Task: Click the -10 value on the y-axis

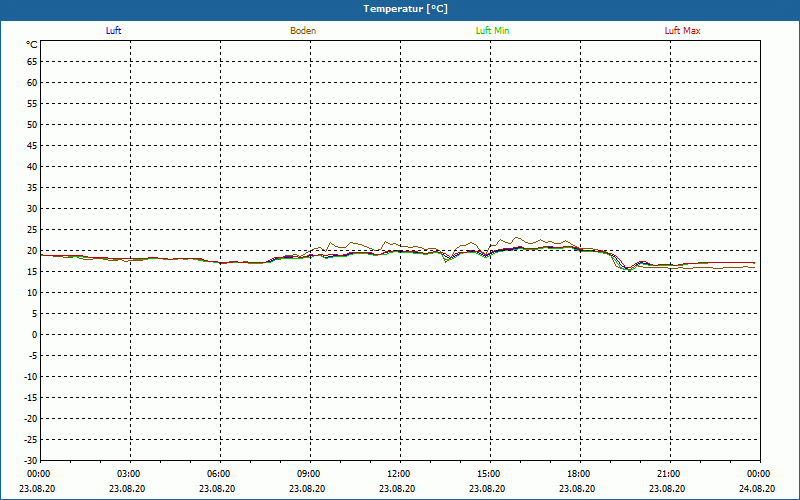Action: click(x=31, y=377)
